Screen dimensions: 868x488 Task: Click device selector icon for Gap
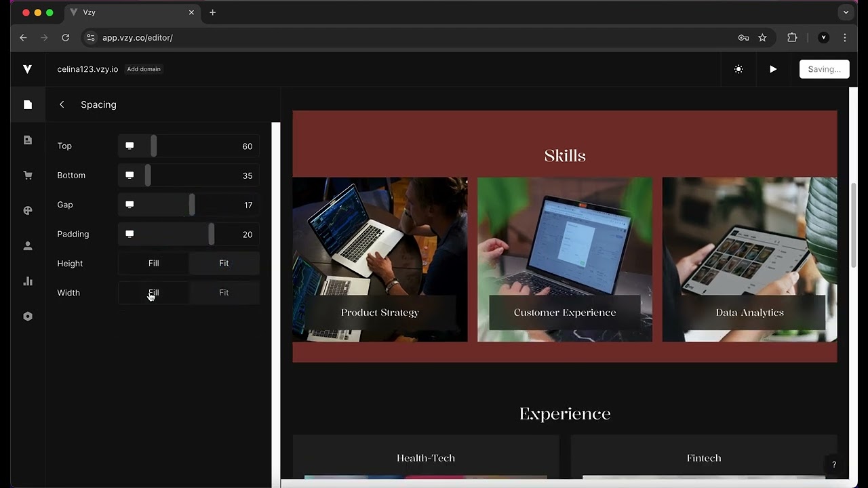tap(130, 205)
